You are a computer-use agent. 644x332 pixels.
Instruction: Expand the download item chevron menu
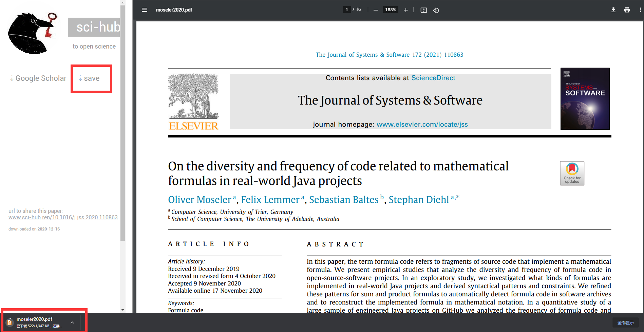pos(72,322)
